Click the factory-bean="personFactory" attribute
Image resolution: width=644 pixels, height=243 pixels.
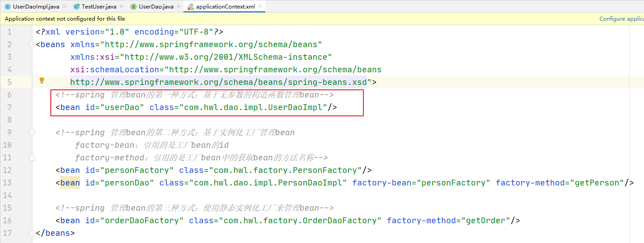421,183
